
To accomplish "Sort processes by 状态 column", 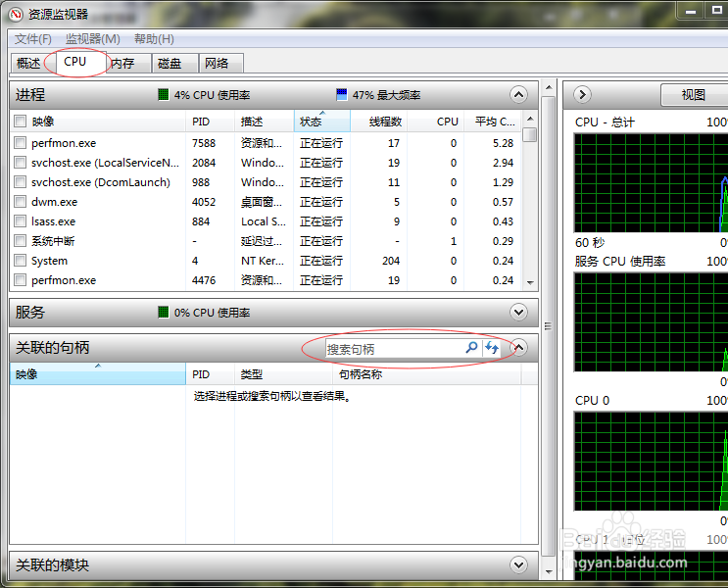I will pyautogui.click(x=321, y=122).
